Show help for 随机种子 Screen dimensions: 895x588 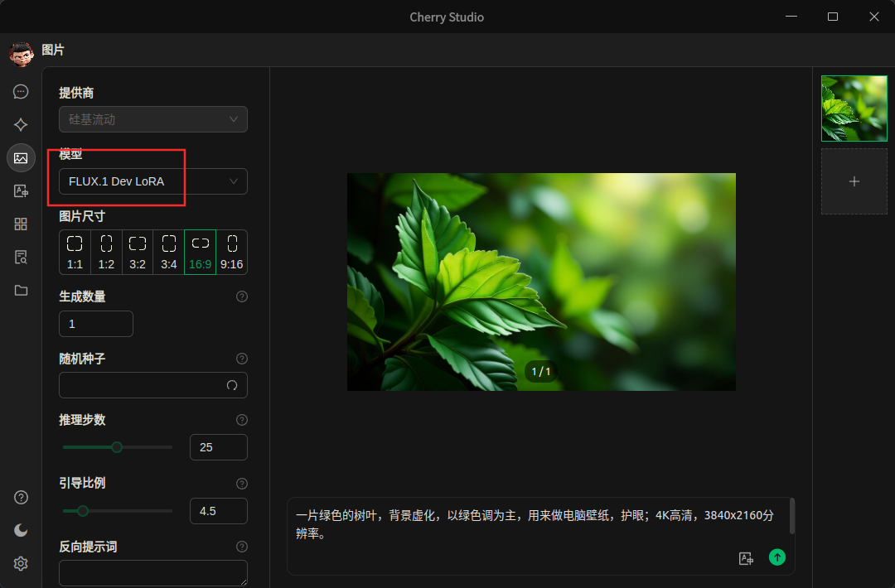click(x=242, y=359)
